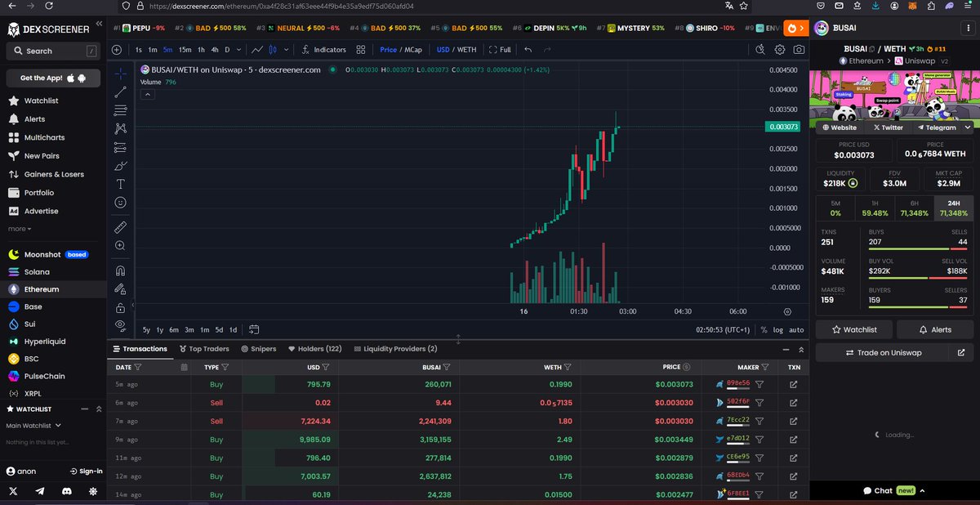
Task: Collapse the transactions panel chevrons
Action: [x=800, y=349]
